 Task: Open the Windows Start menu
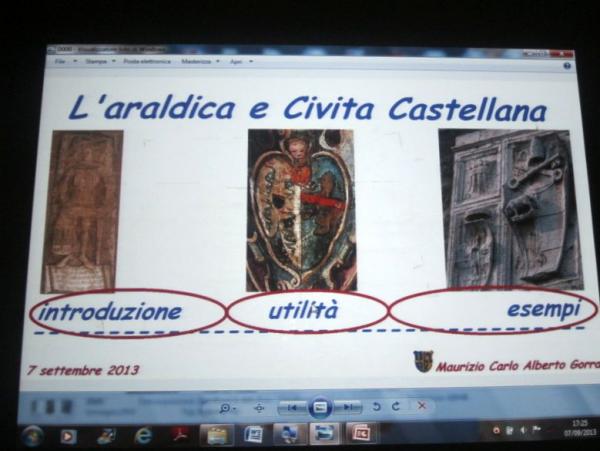pos(33,436)
